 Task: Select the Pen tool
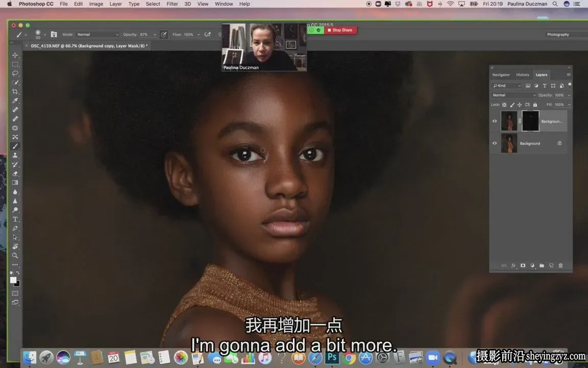click(x=15, y=228)
